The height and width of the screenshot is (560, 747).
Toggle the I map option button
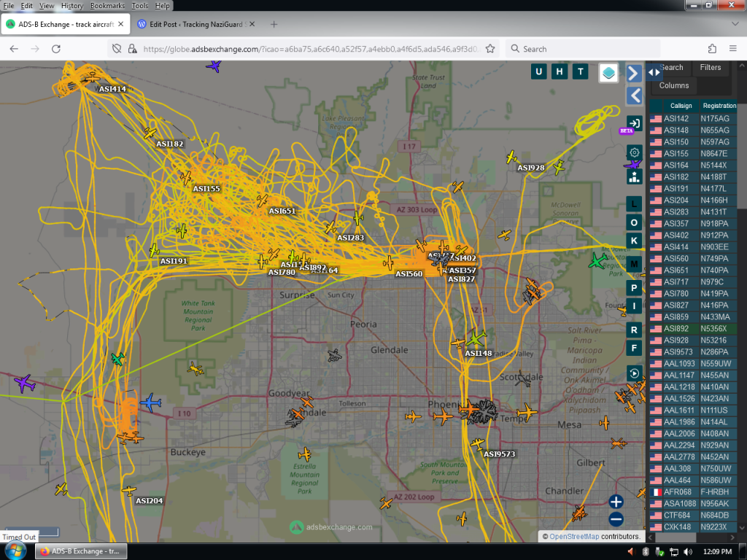click(634, 306)
